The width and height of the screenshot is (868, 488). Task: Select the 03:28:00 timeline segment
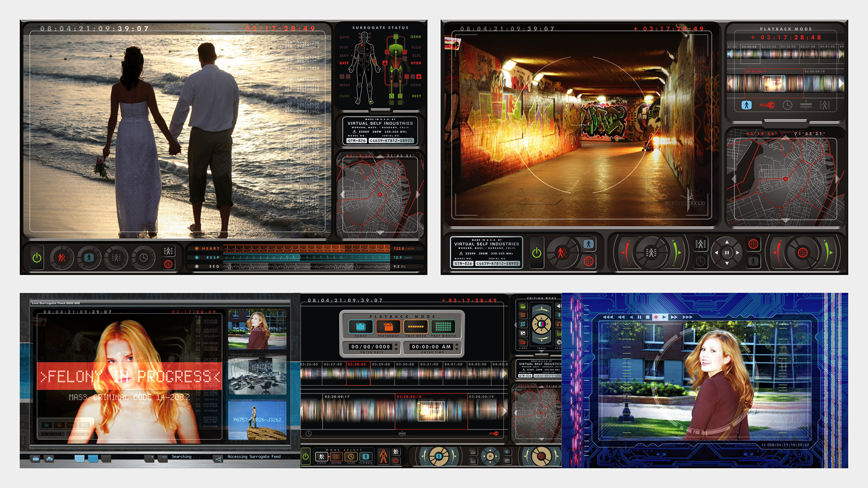358,374
